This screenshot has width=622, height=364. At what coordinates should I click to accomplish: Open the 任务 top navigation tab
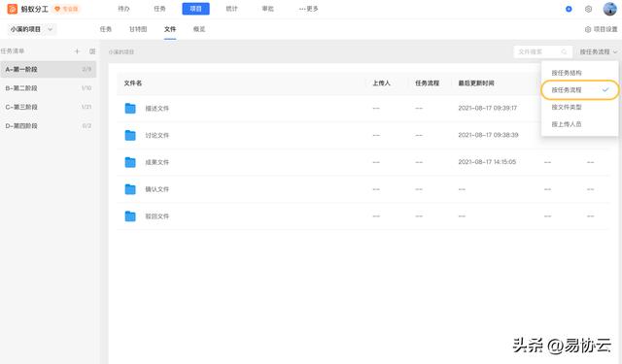159,9
